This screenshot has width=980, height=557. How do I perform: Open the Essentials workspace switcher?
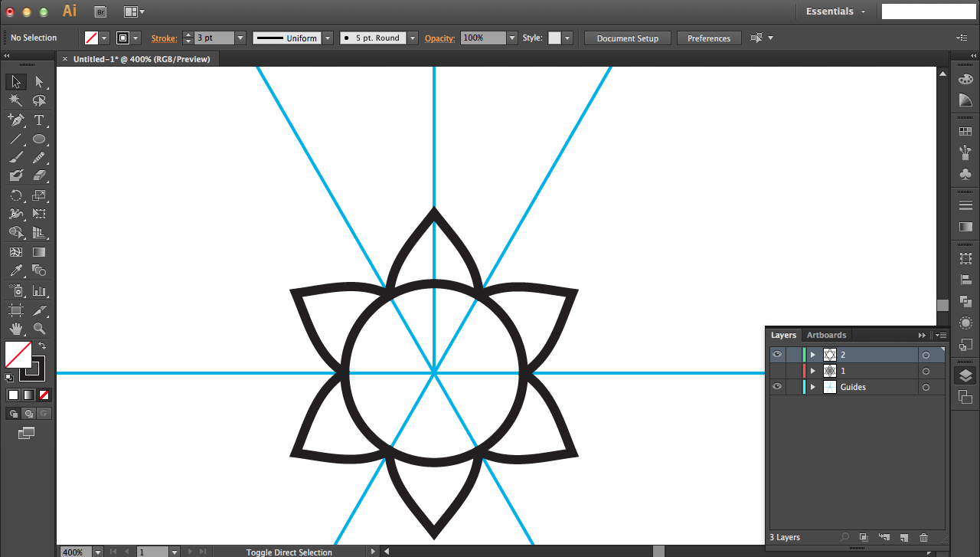tap(836, 11)
